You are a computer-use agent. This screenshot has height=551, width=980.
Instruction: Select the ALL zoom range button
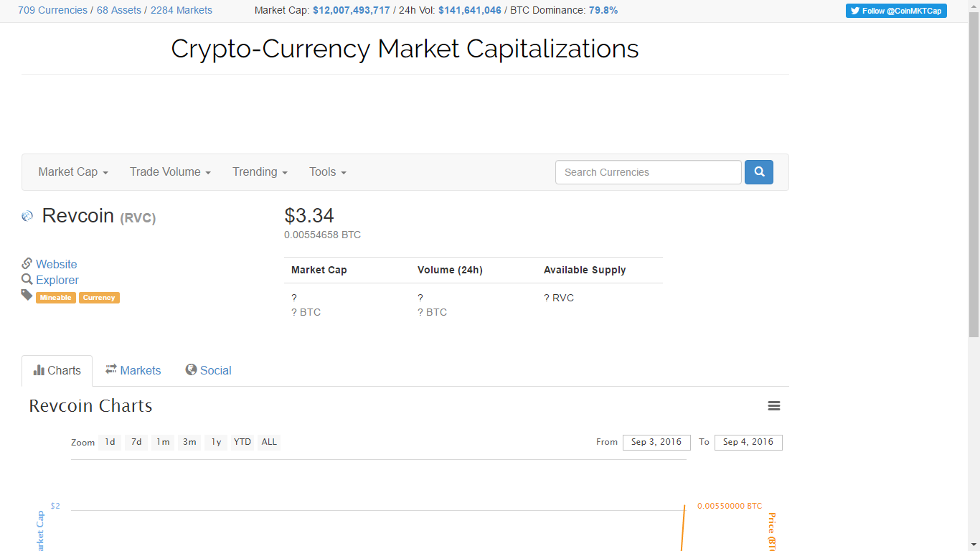[269, 442]
